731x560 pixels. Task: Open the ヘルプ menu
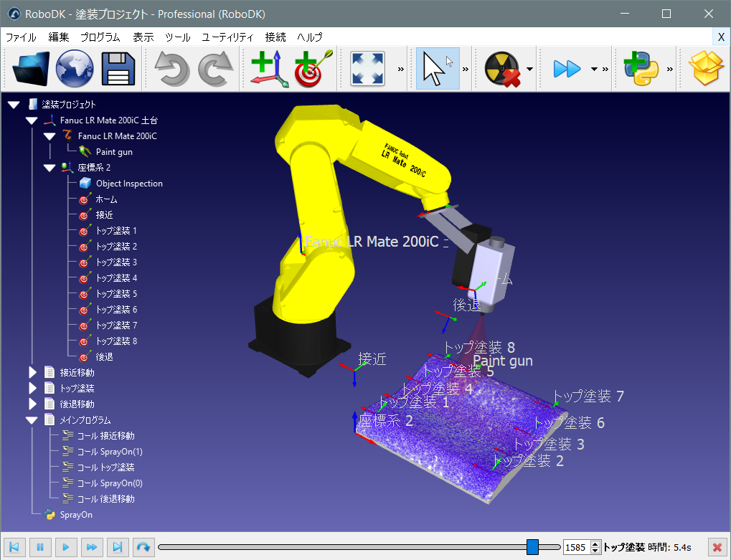pyautogui.click(x=310, y=37)
